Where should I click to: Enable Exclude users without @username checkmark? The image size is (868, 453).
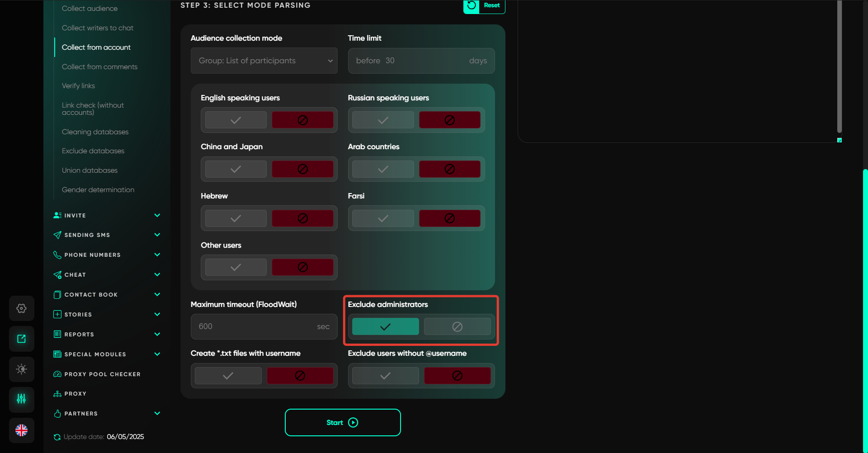click(385, 376)
